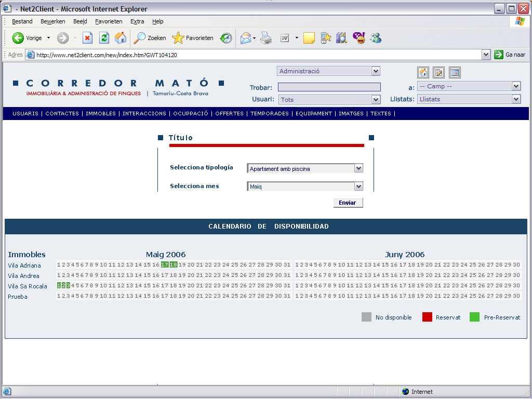Click the yellow note icon in toolbar
This screenshot has width=532, height=399.
pos(309,38)
